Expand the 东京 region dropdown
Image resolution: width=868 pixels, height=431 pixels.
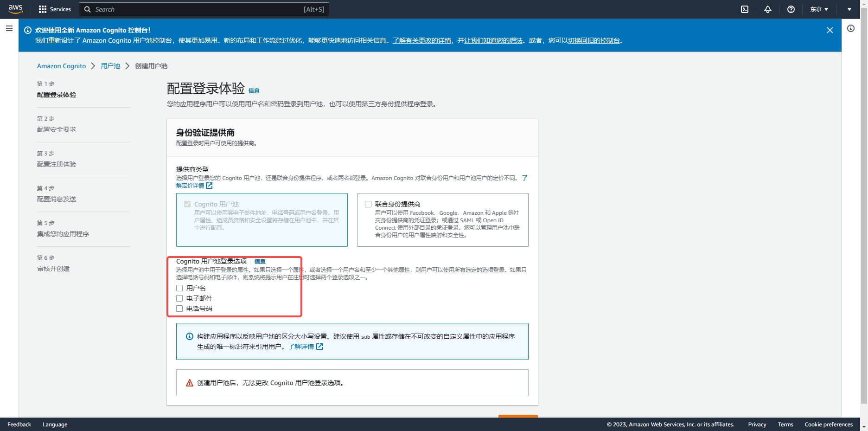pos(819,9)
